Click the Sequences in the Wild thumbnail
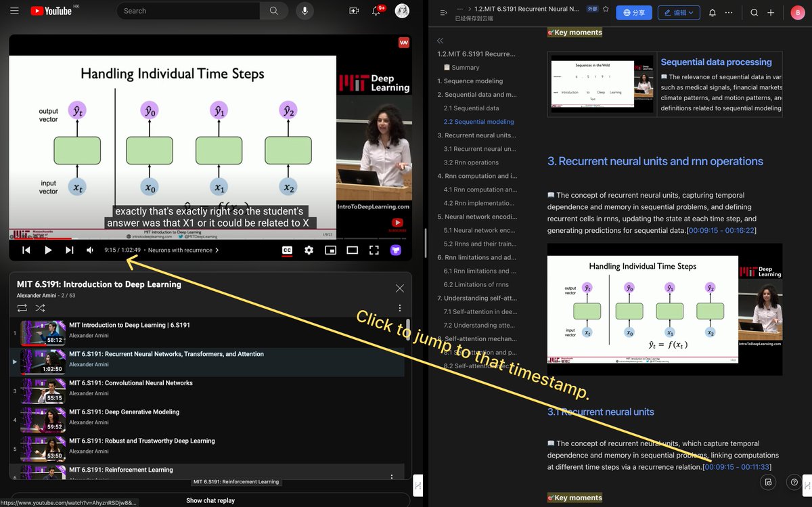Viewport: 812px width, 507px height. coord(602,84)
